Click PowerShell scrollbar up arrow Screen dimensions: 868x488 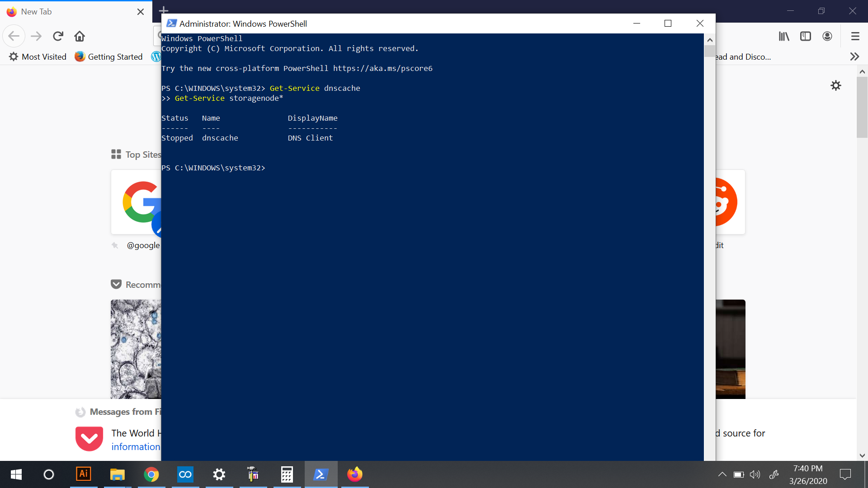pyautogui.click(x=710, y=40)
